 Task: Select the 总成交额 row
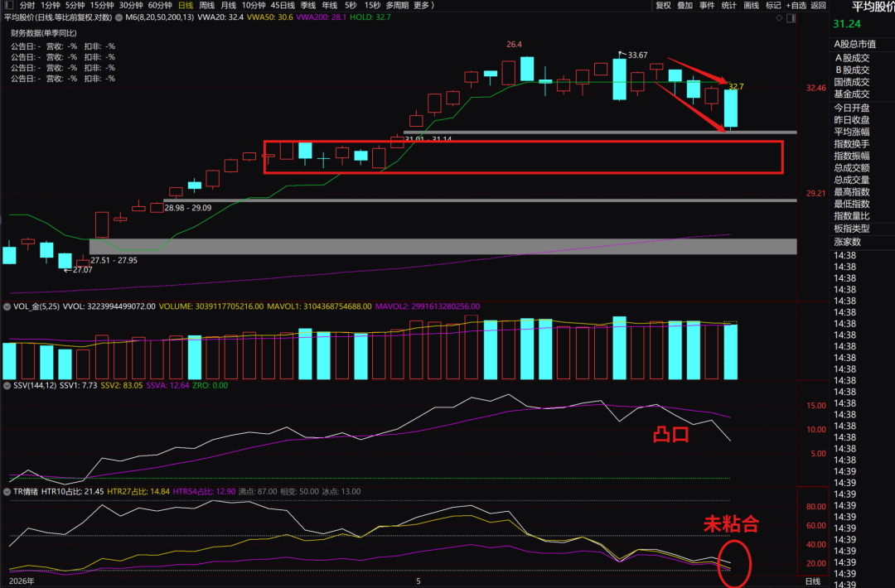point(852,167)
